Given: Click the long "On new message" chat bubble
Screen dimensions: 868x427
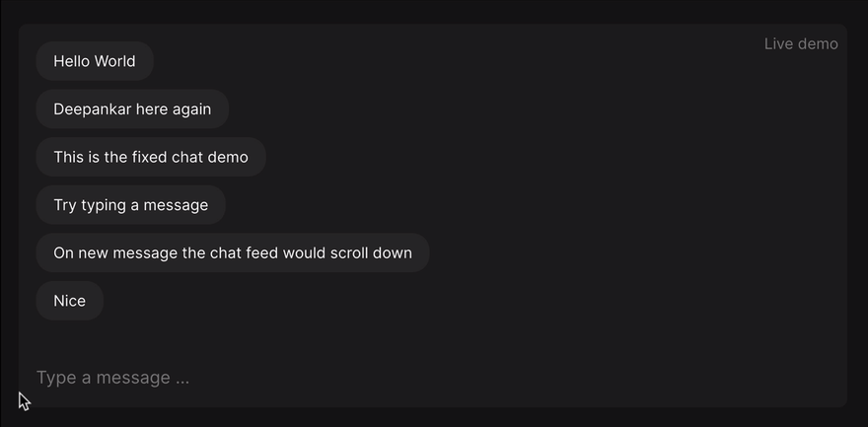Looking at the screenshot, I should pos(233,252).
